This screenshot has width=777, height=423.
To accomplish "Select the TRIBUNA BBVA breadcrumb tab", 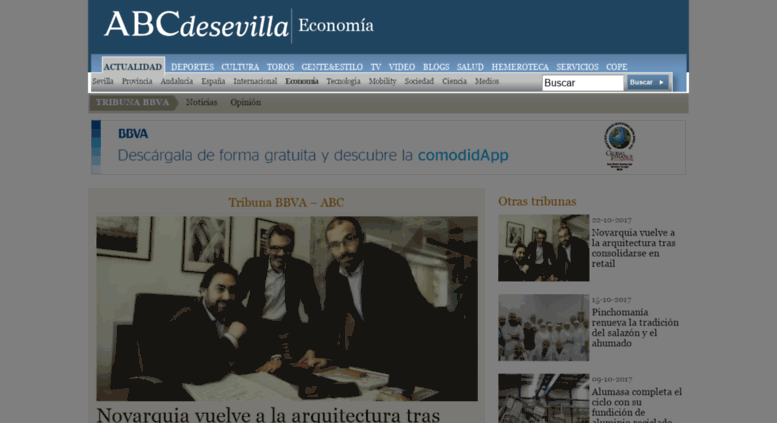I will pyautogui.click(x=133, y=103).
